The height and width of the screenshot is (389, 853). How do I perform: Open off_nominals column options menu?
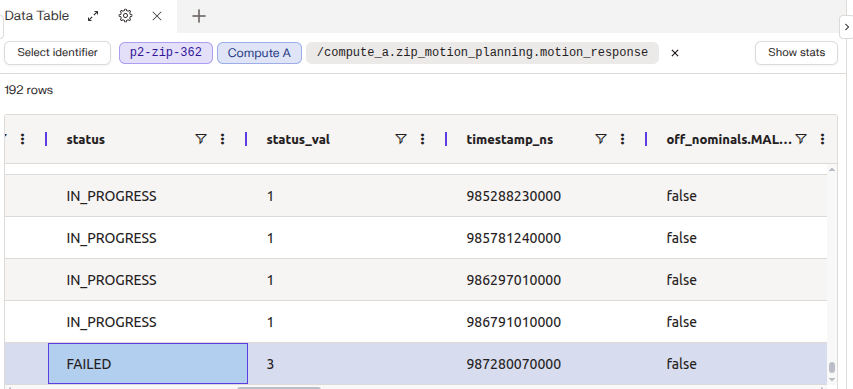point(822,139)
